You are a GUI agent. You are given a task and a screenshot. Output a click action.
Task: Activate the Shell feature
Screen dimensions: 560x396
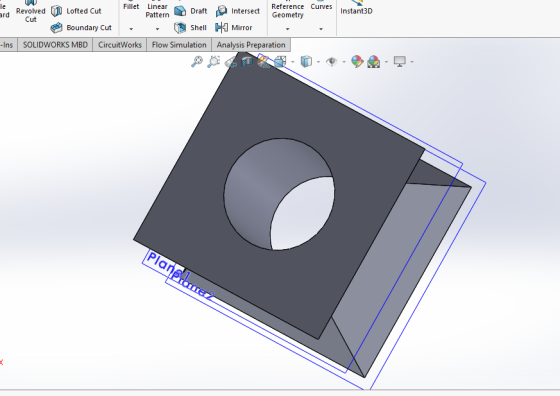point(190,27)
